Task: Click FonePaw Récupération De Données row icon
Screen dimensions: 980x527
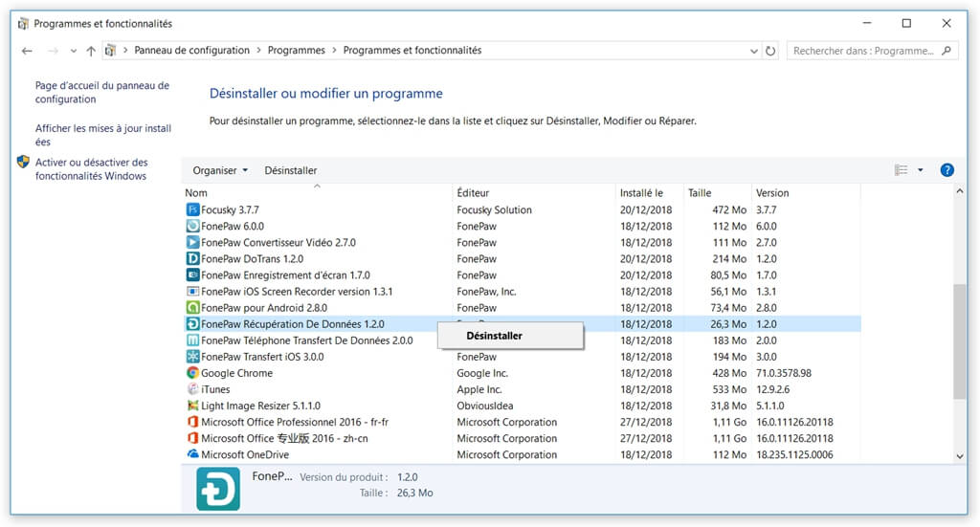Action: tap(192, 323)
